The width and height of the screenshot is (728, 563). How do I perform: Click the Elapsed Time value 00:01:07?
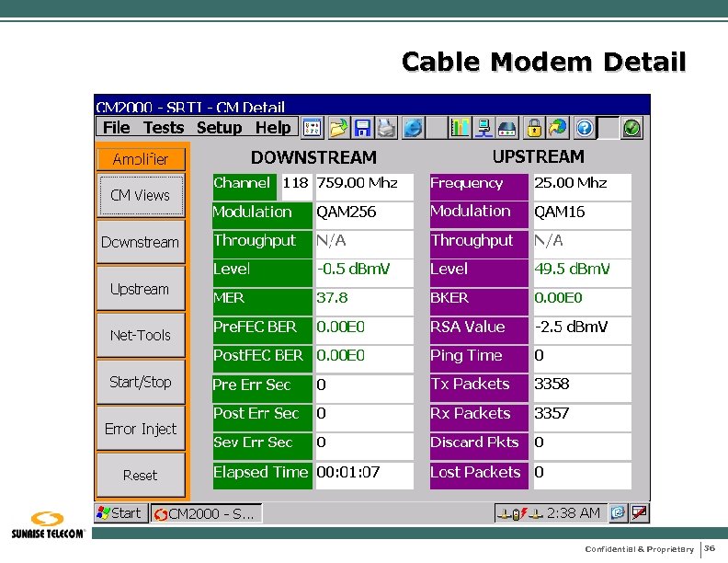click(365, 476)
